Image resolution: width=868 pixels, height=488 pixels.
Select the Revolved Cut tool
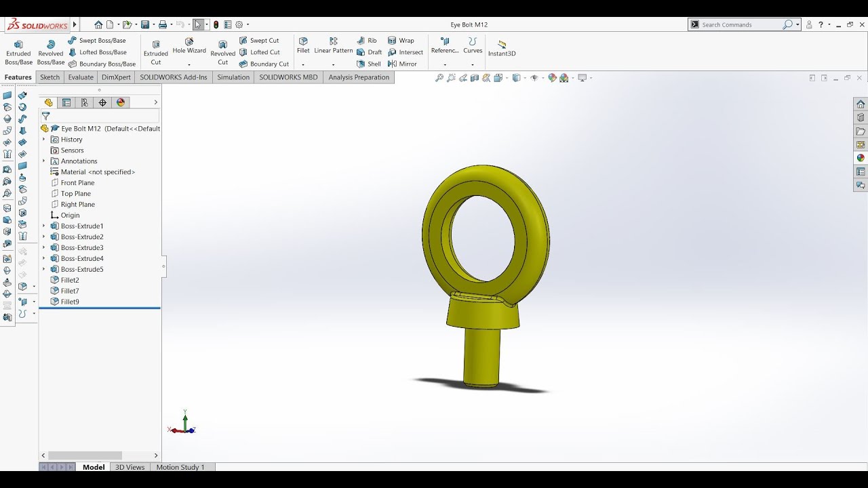(222, 52)
